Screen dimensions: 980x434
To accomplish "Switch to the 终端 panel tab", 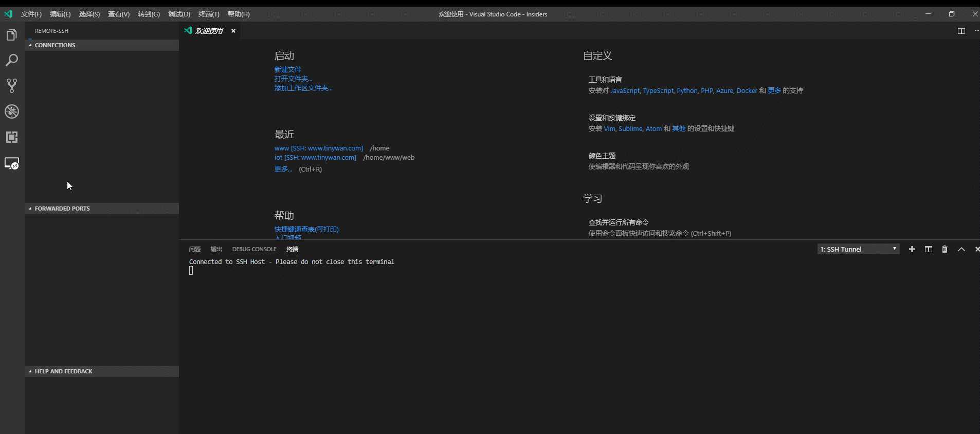I will point(292,249).
